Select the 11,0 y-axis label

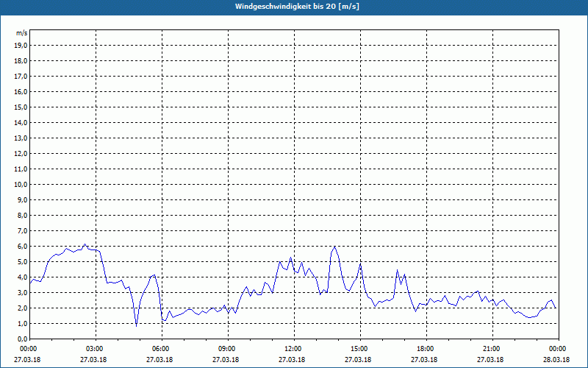click(x=21, y=169)
